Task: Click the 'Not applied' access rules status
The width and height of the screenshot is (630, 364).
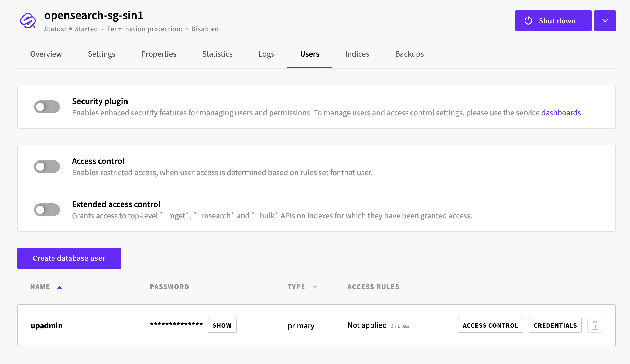Action: click(367, 325)
